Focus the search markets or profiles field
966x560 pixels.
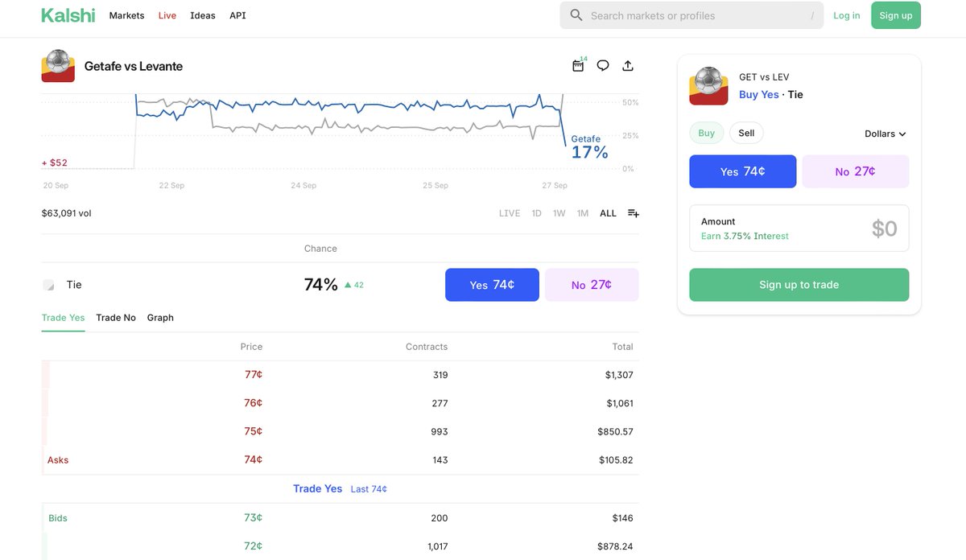pyautogui.click(x=691, y=15)
